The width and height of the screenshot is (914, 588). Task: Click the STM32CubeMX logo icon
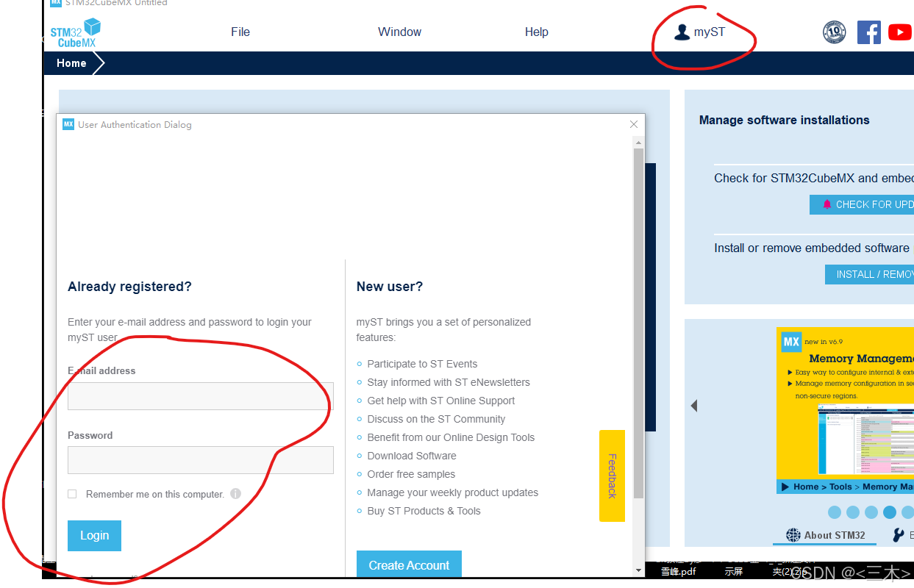(75, 33)
